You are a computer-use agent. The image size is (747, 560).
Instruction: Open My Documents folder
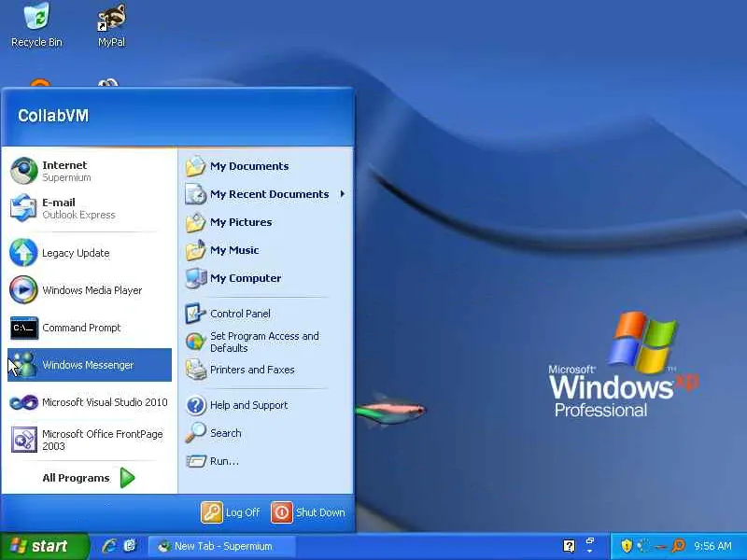[x=265, y=166]
